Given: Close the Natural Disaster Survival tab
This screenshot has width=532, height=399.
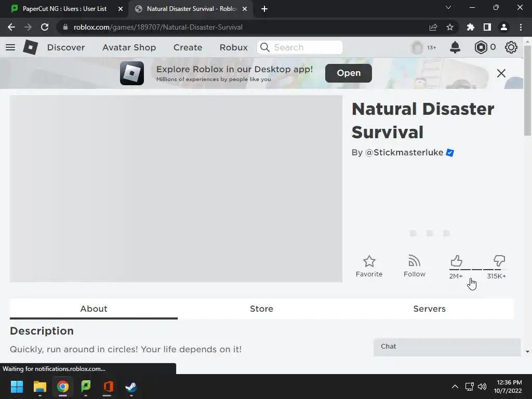Looking at the screenshot, I should coord(245,9).
